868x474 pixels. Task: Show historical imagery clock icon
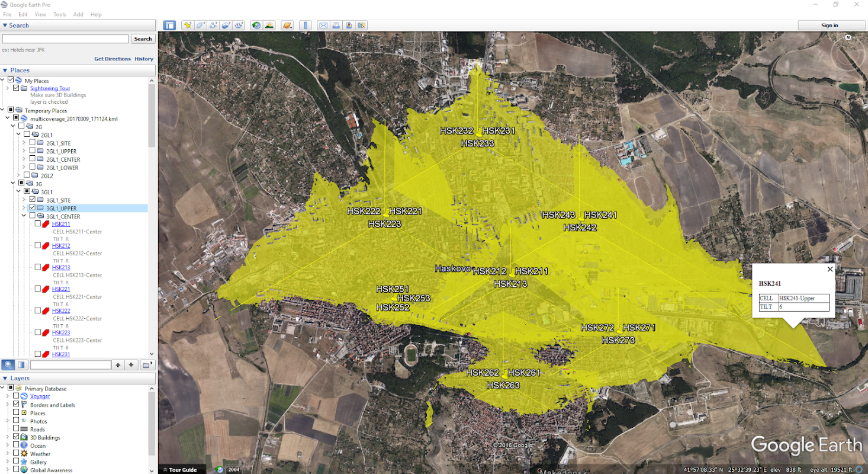256,25
